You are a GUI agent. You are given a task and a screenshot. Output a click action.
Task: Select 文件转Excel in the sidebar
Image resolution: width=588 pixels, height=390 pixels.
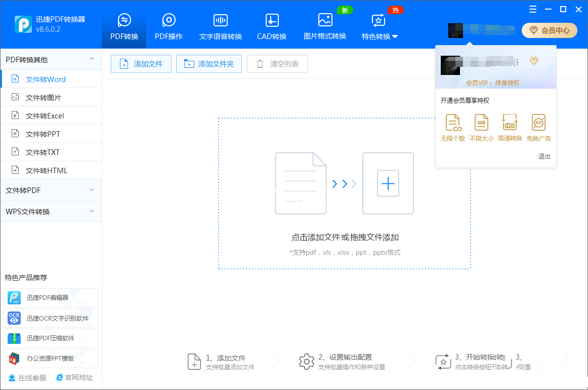pos(51,115)
